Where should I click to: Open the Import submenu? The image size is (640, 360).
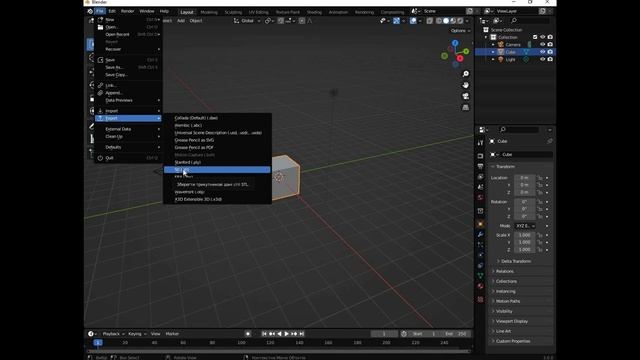pos(128,111)
